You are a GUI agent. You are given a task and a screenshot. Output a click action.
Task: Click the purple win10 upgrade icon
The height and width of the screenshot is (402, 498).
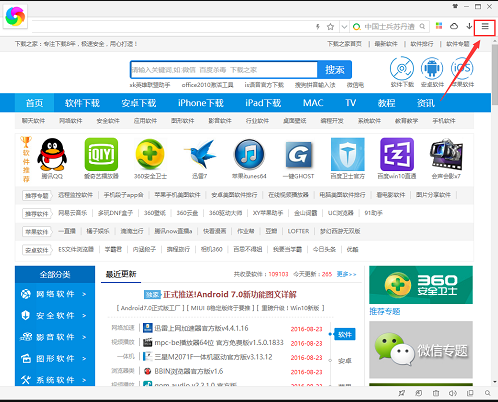tap(397, 154)
